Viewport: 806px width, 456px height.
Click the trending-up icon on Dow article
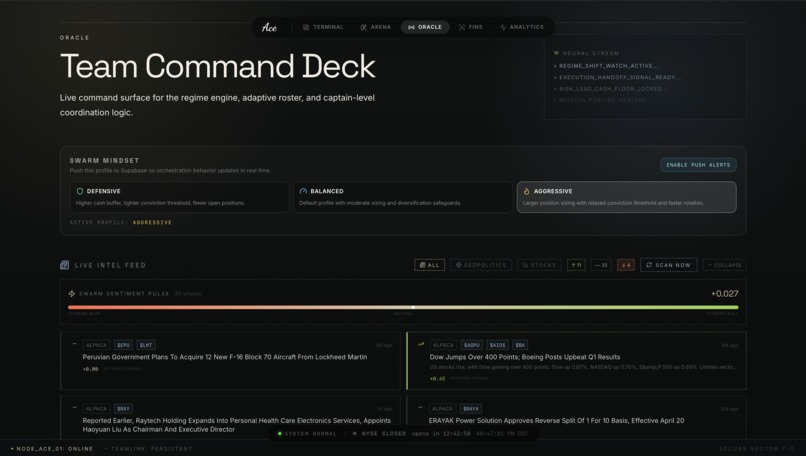421,344
